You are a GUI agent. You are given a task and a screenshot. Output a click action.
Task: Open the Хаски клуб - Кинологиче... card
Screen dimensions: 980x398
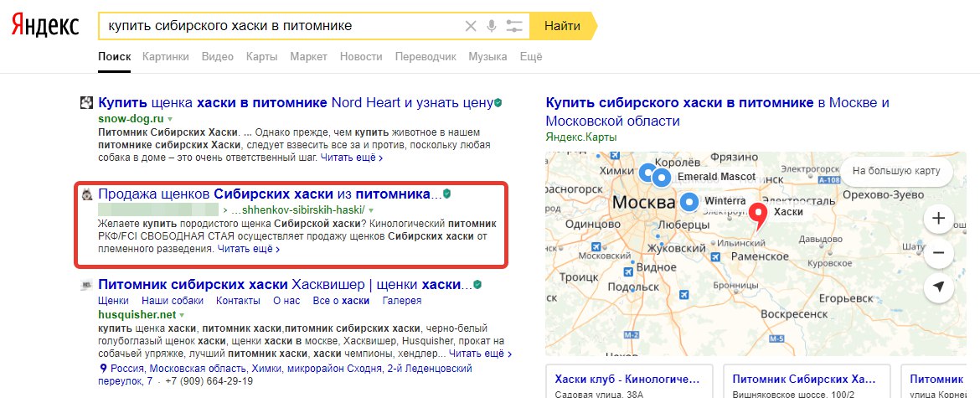[x=629, y=380]
